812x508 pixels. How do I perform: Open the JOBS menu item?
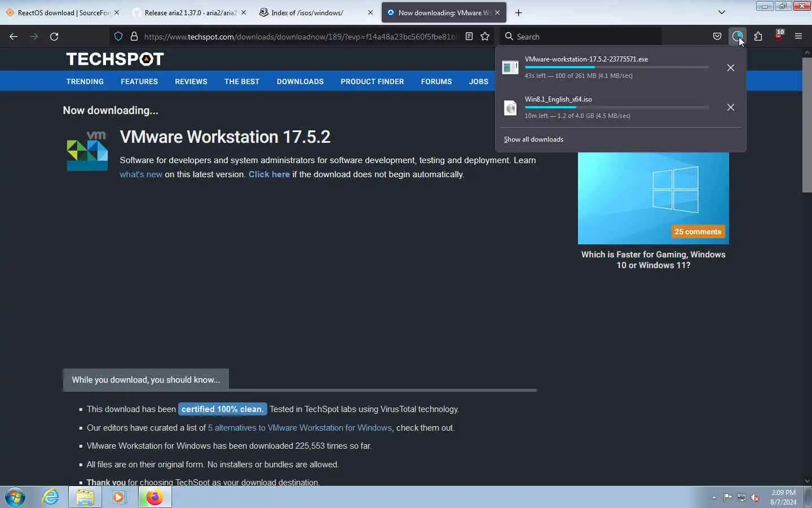479,81
